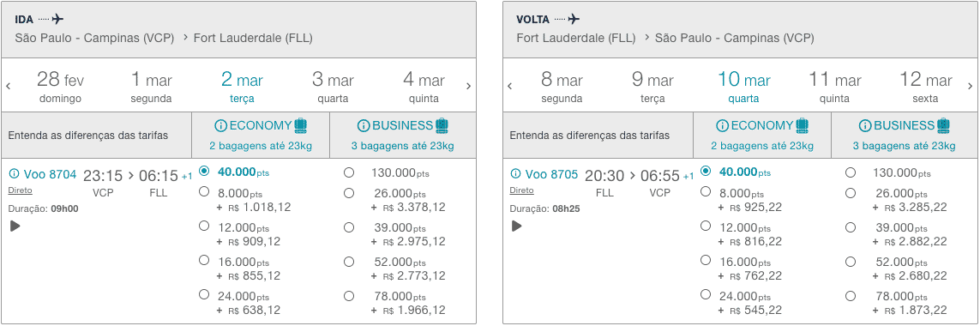Click the airplane icon next to IDA
This screenshot has width=980, height=326.
(57, 19)
